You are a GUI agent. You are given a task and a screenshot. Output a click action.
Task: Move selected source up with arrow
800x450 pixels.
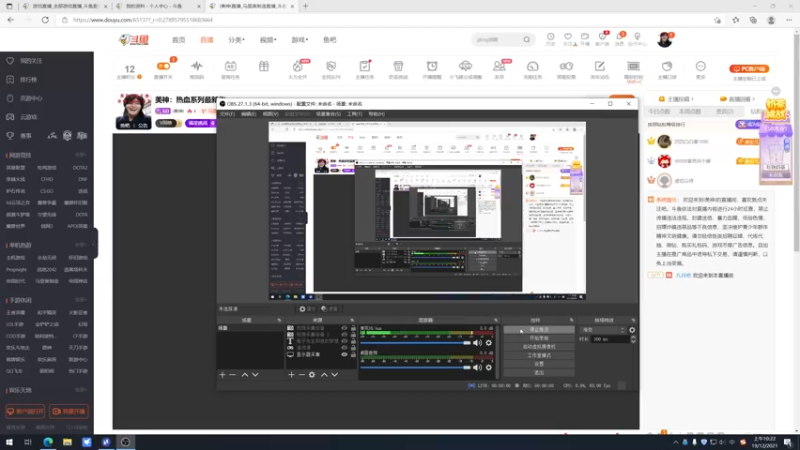point(324,374)
